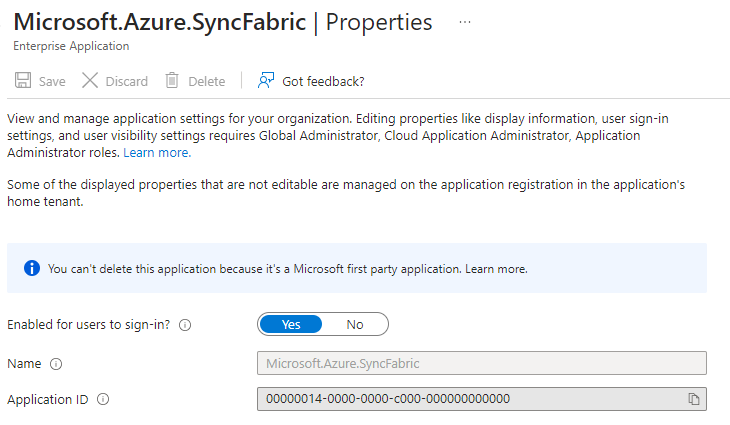The height and width of the screenshot is (425, 730).
Task: Click info icon beside Enabled for users to sign-in
Action: (185, 325)
